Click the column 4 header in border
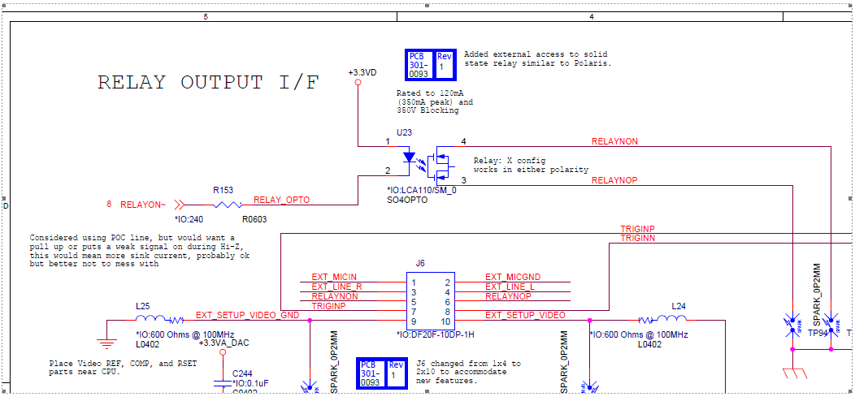This screenshot has width=868, height=414. [591, 16]
